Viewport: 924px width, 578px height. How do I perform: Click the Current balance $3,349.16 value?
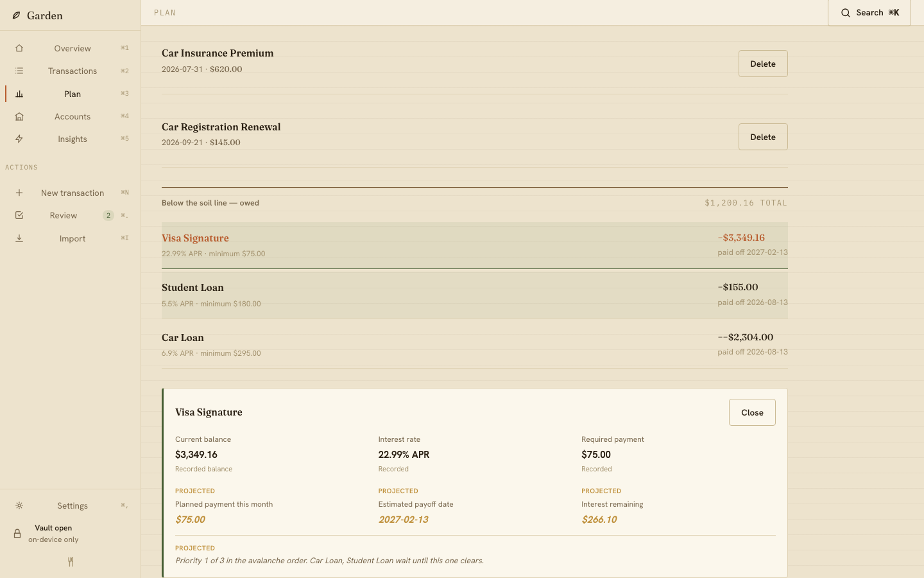[x=196, y=455]
